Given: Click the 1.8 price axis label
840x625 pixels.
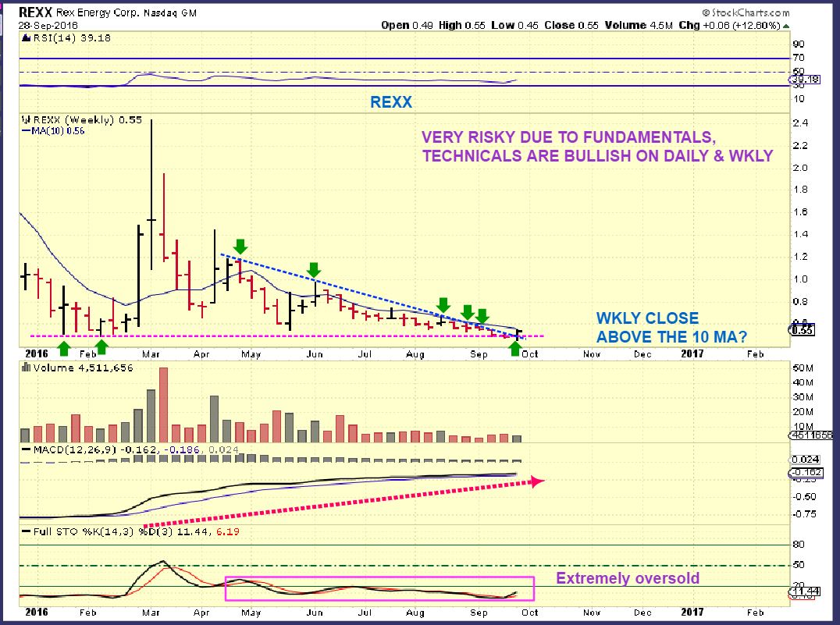Looking at the screenshot, I should (800, 190).
